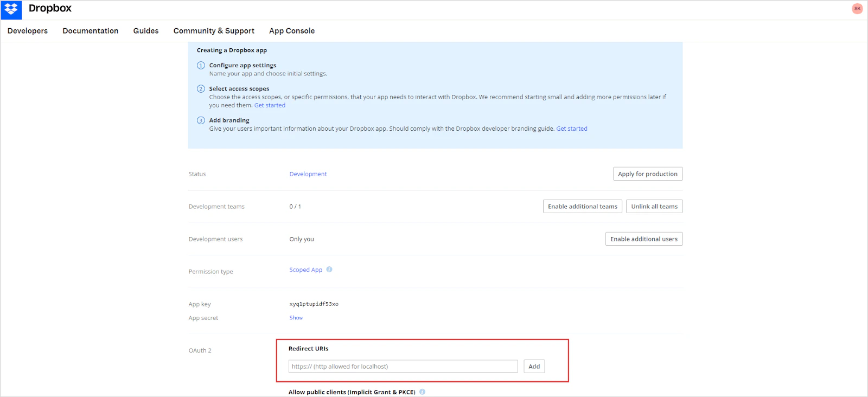
Task: Click the Add branding step heading
Action: 229,120
